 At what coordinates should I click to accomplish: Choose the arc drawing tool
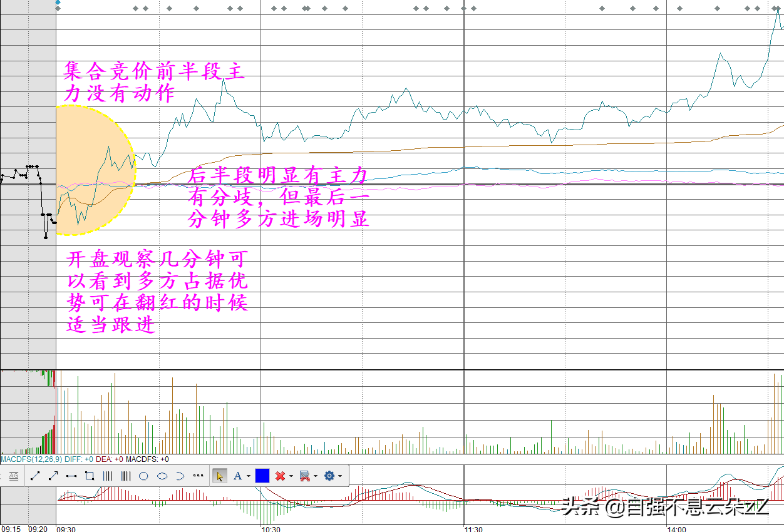180,476
